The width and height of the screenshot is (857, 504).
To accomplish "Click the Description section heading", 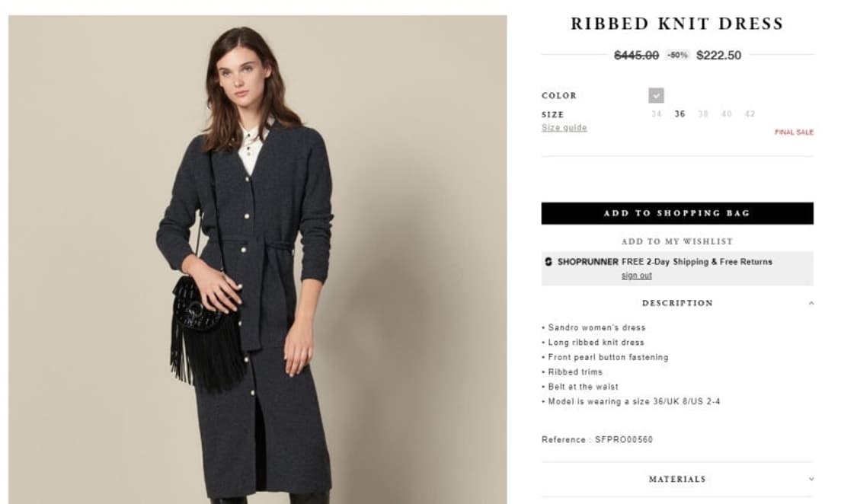I will [x=677, y=303].
